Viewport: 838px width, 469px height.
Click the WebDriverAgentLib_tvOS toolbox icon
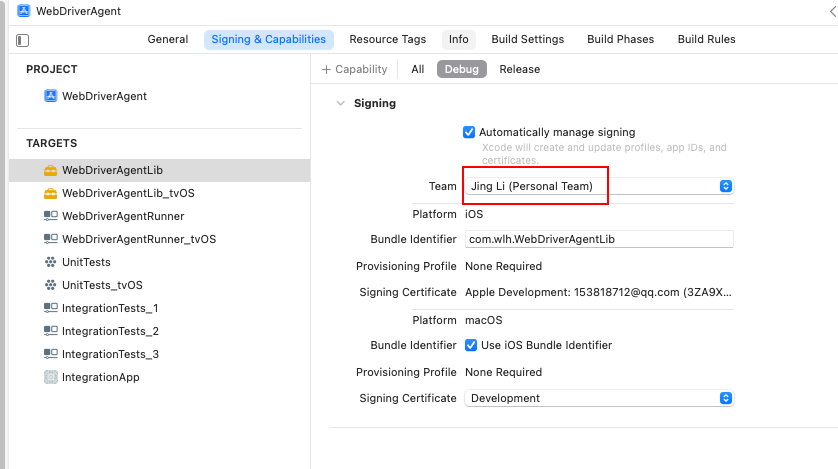51,193
